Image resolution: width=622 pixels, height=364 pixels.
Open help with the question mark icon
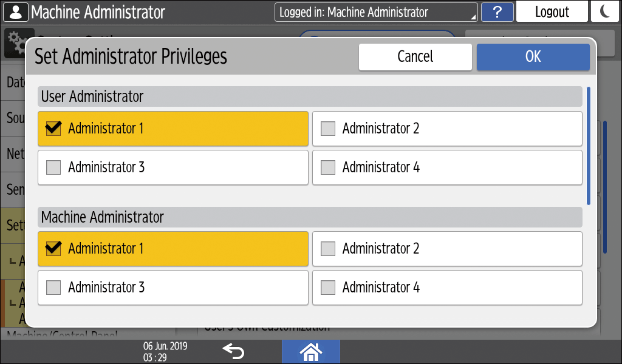(x=496, y=12)
